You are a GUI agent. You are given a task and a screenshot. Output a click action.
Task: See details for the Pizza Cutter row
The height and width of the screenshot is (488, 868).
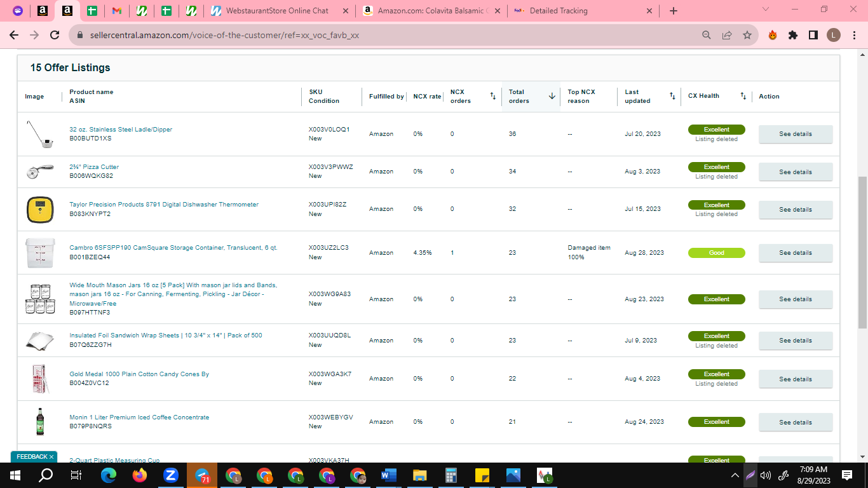tap(796, 172)
